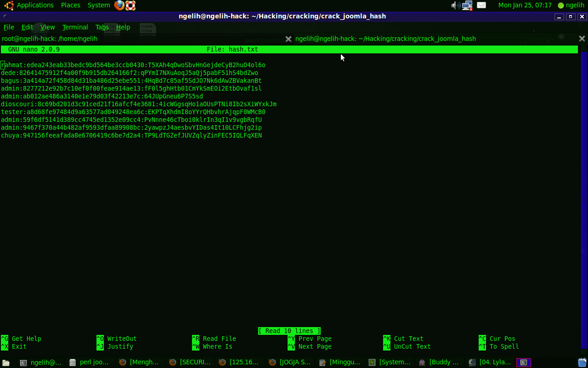
Task: Switch to crack_joomla_hash terminal tab
Action: (385, 39)
